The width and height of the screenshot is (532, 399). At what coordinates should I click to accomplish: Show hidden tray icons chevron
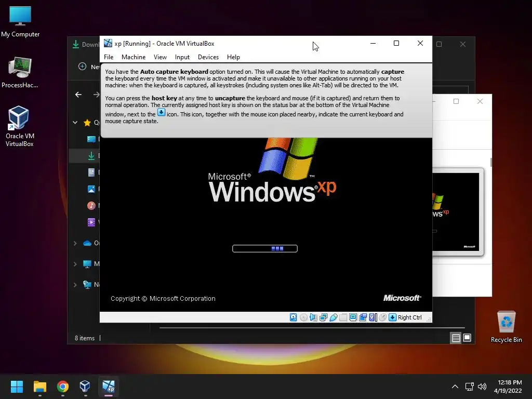pyautogui.click(x=455, y=387)
